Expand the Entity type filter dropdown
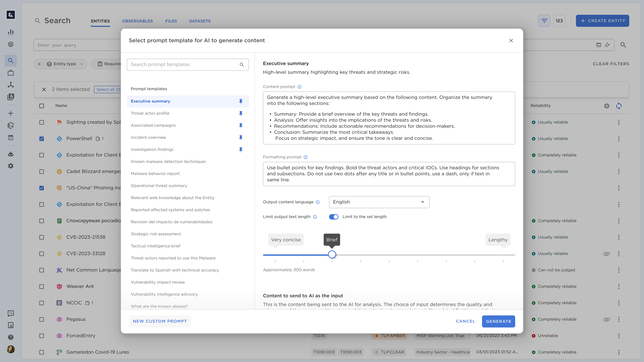 point(82,64)
